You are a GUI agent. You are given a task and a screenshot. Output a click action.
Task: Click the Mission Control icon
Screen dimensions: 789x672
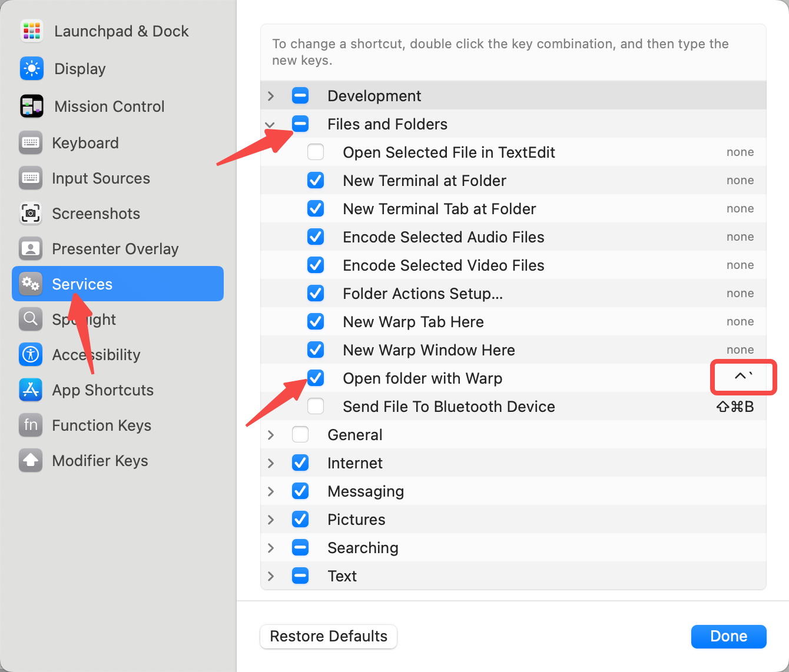pyautogui.click(x=32, y=106)
